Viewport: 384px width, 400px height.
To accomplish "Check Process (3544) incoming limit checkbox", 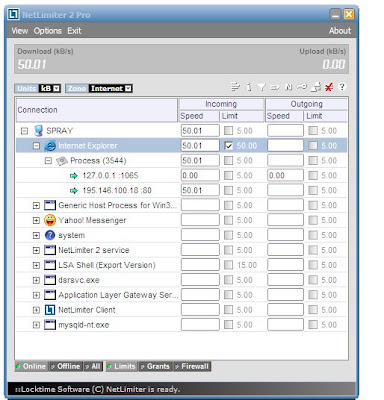I will (229, 161).
